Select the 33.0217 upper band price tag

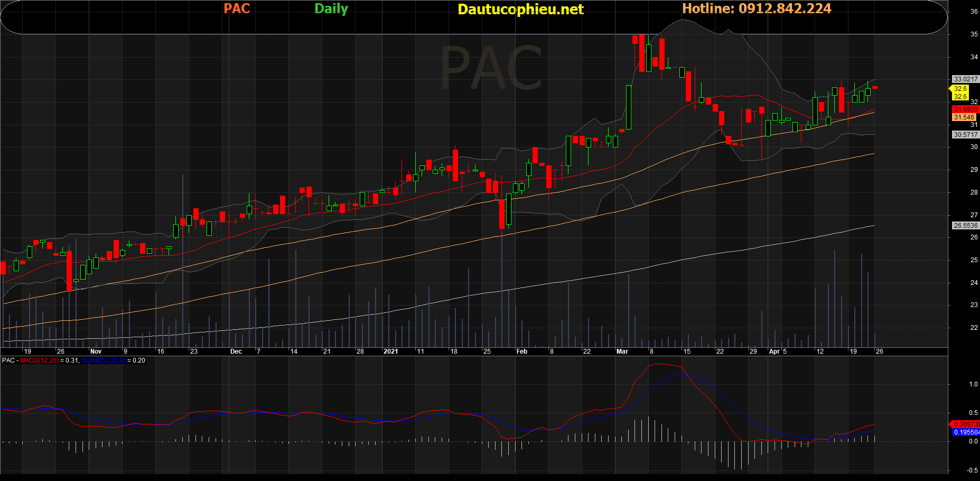tap(965, 79)
